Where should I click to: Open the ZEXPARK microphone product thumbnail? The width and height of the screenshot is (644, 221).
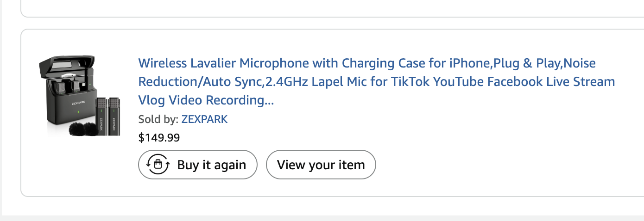point(80,96)
